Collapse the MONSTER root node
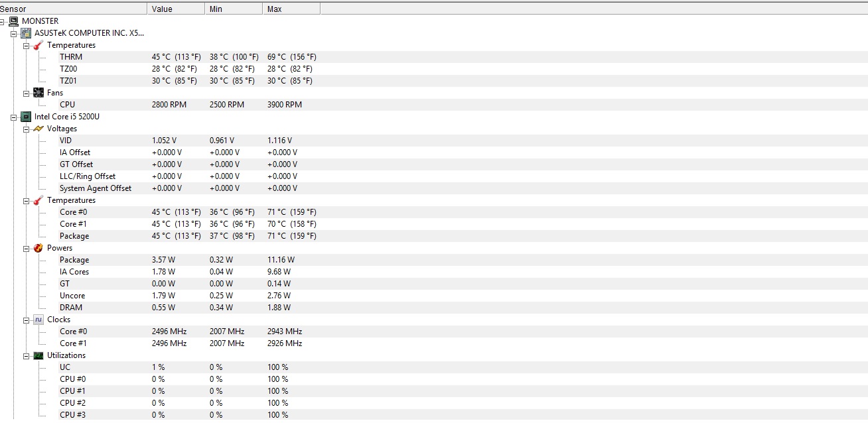This screenshot has width=868, height=423. [x=3, y=21]
